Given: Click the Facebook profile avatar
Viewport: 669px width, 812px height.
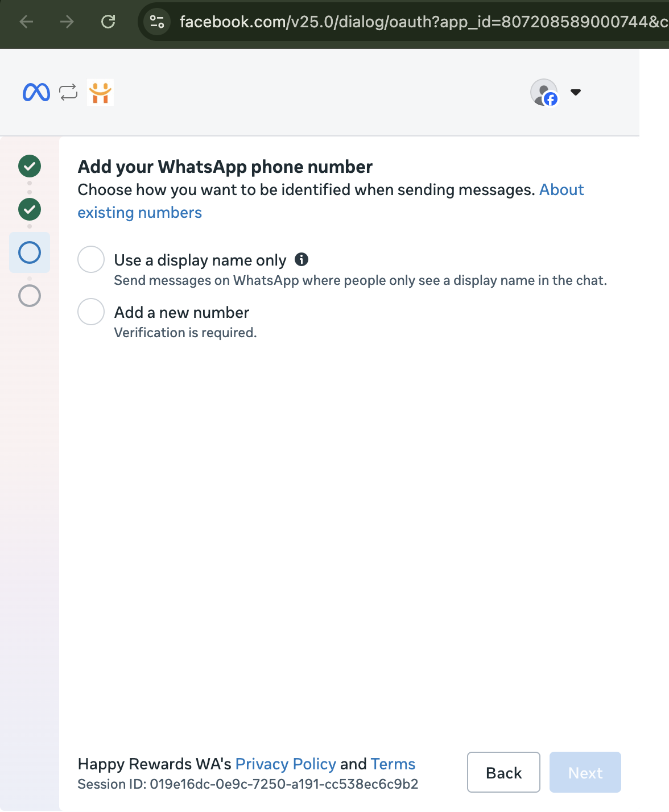Looking at the screenshot, I should point(544,92).
